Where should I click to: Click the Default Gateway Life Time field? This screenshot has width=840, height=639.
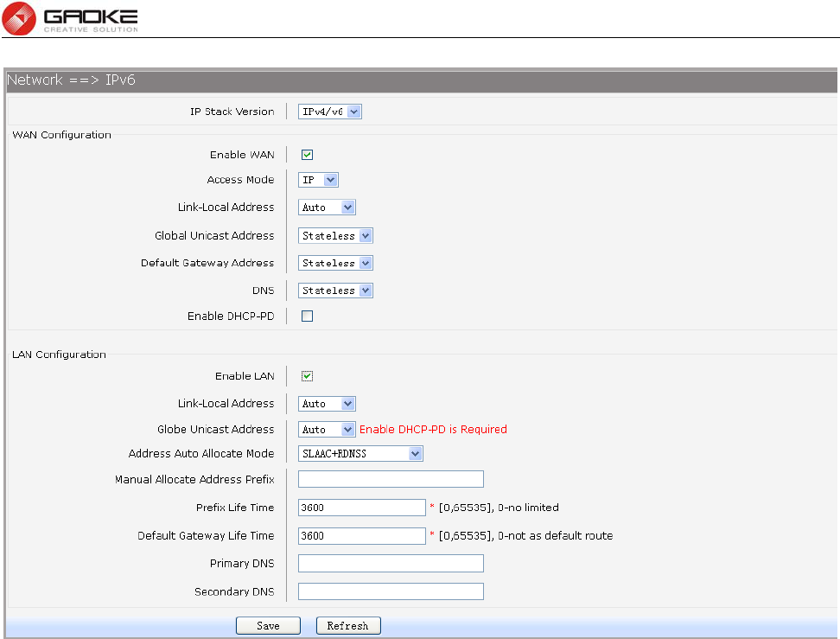click(x=362, y=536)
